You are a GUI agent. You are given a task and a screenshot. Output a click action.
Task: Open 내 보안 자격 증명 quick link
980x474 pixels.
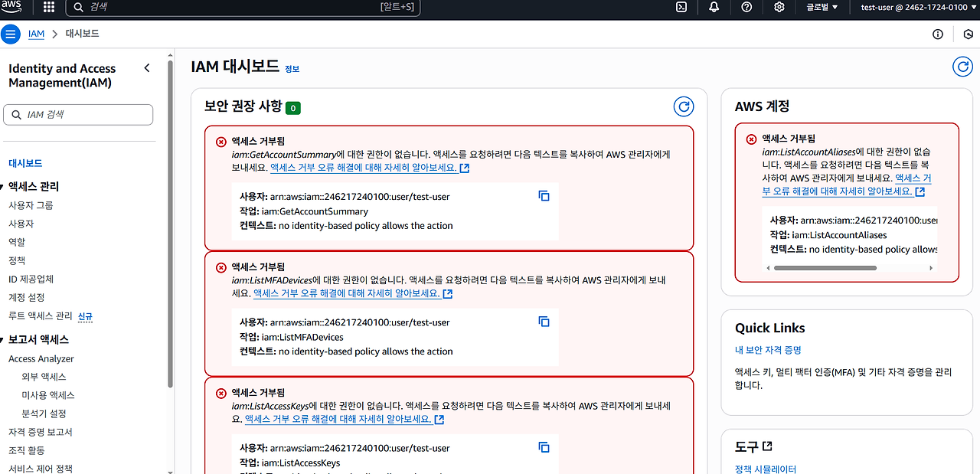point(768,350)
